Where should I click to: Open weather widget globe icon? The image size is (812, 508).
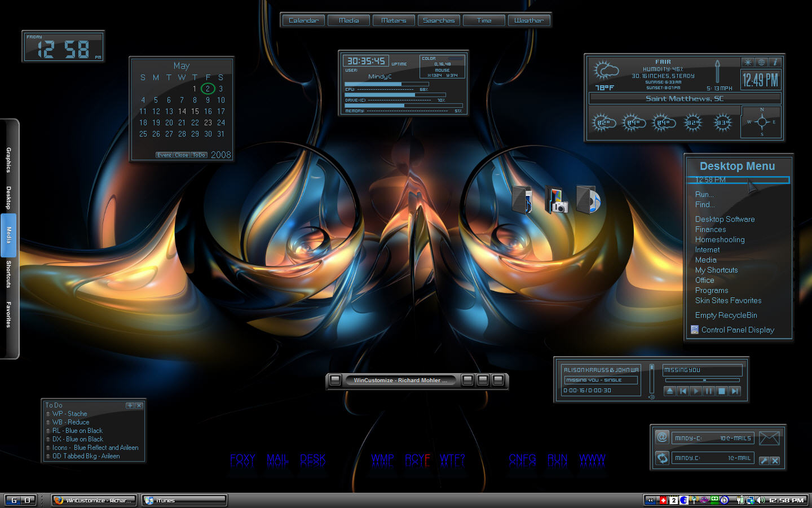(761, 62)
